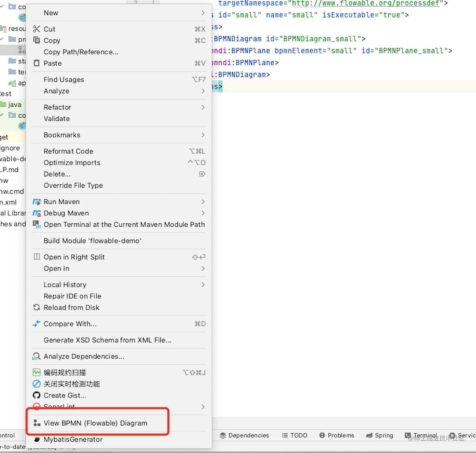Image resolution: width=476 pixels, height=453 pixels.
Task: Click the Run Maven icon
Action: (x=37, y=201)
